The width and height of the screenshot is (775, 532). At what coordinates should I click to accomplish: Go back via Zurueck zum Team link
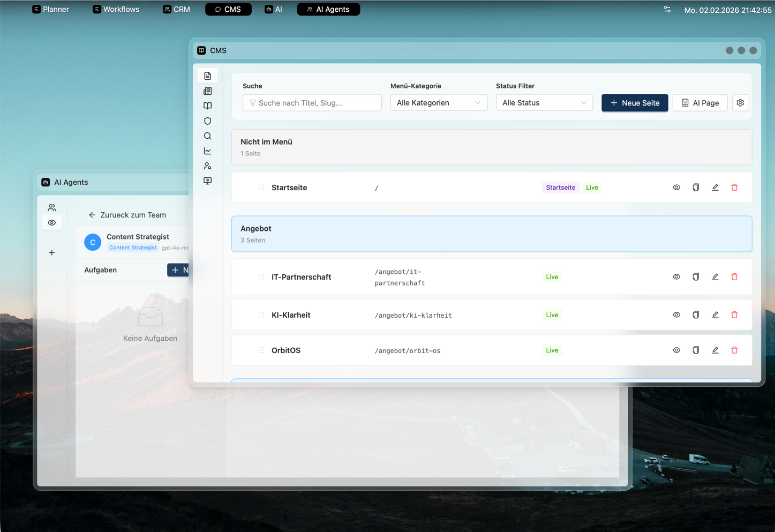coord(127,215)
